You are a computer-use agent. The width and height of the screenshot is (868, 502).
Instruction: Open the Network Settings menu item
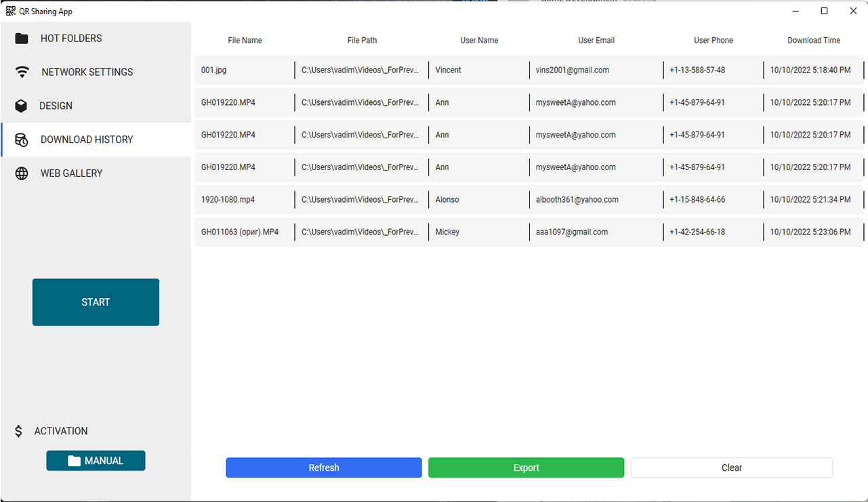(x=87, y=72)
